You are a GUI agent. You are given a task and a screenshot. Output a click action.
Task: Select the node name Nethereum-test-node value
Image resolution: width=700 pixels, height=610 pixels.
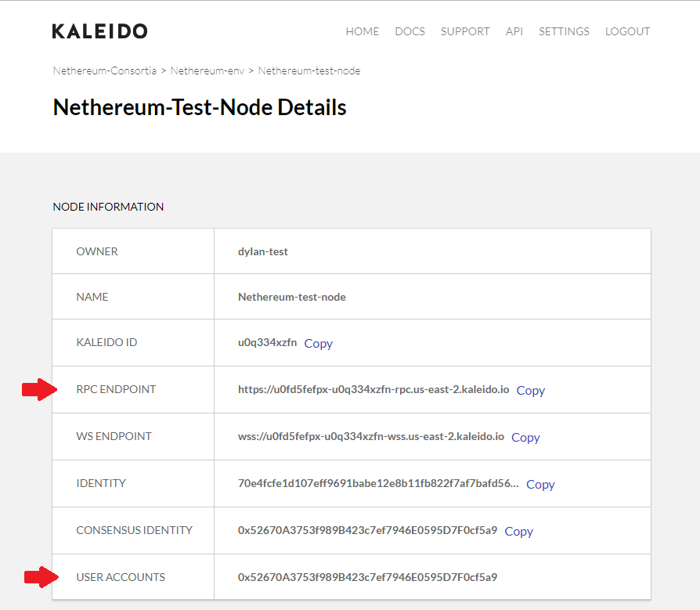[292, 297]
